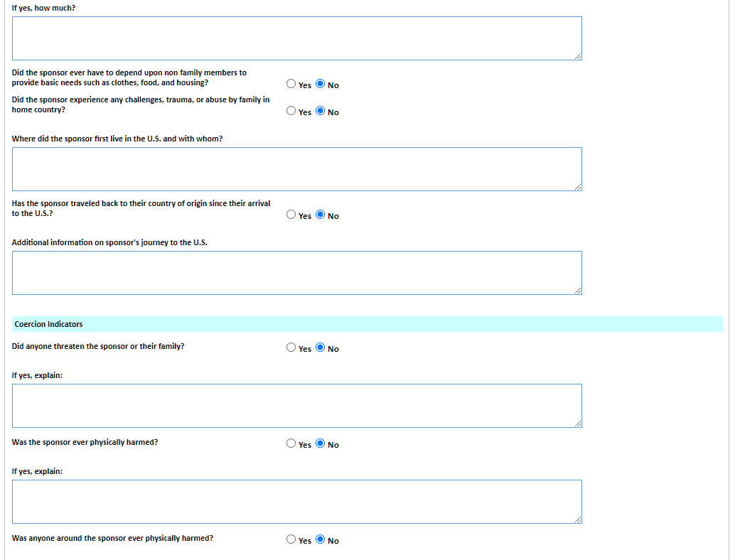Choose No for trauma or abuse by family
This screenshot has width=735, height=560.
click(x=321, y=111)
